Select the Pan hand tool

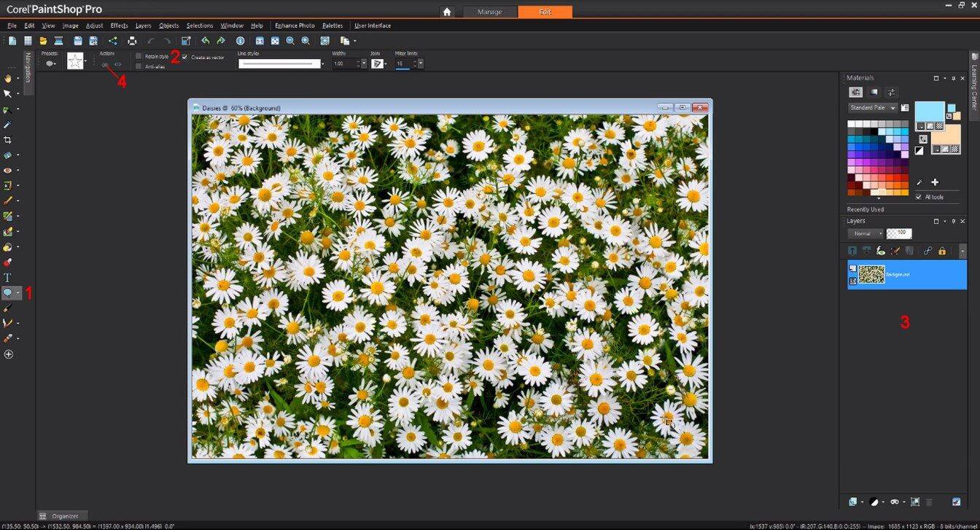click(8, 78)
